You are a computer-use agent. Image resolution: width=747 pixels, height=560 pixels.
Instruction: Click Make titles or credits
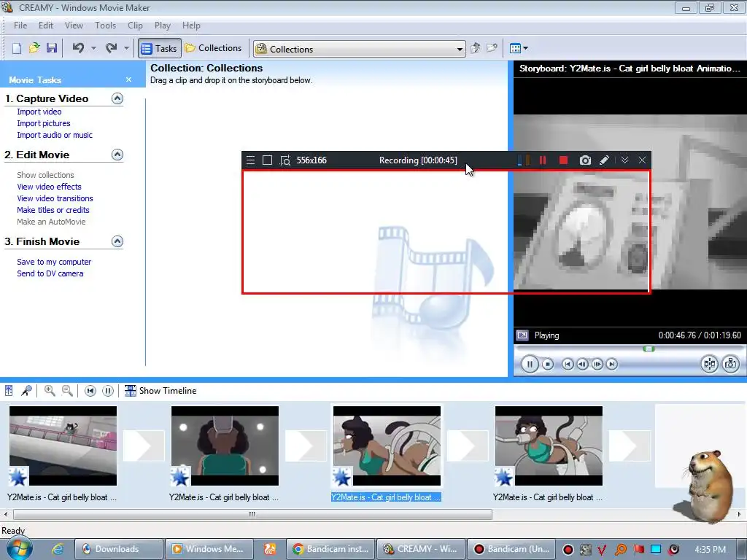[53, 210]
